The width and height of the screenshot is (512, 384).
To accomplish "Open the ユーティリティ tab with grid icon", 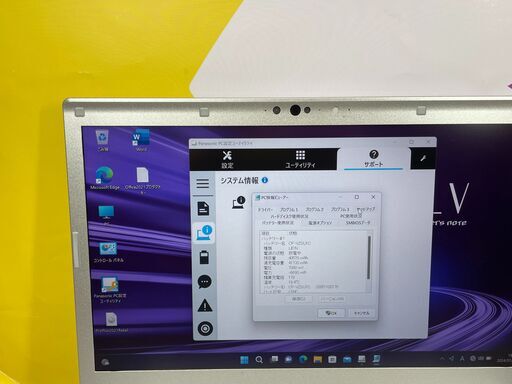I will point(300,159).
